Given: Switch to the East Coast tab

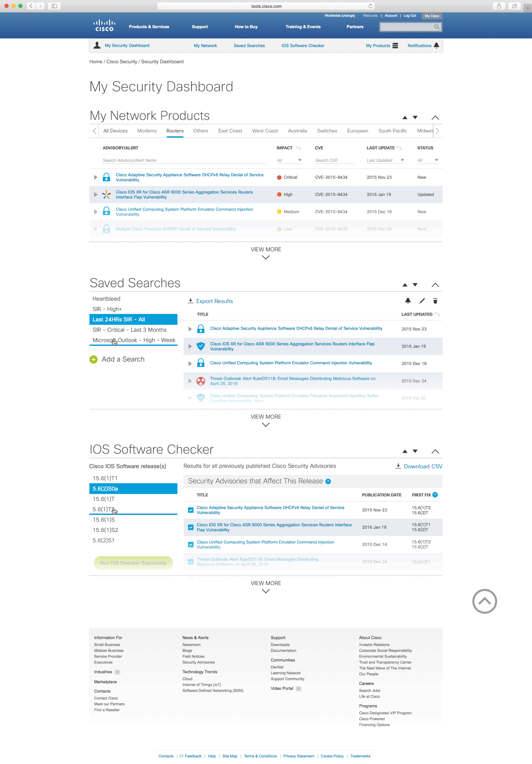Looking at the screenshot, I should [x=230, y=131].
